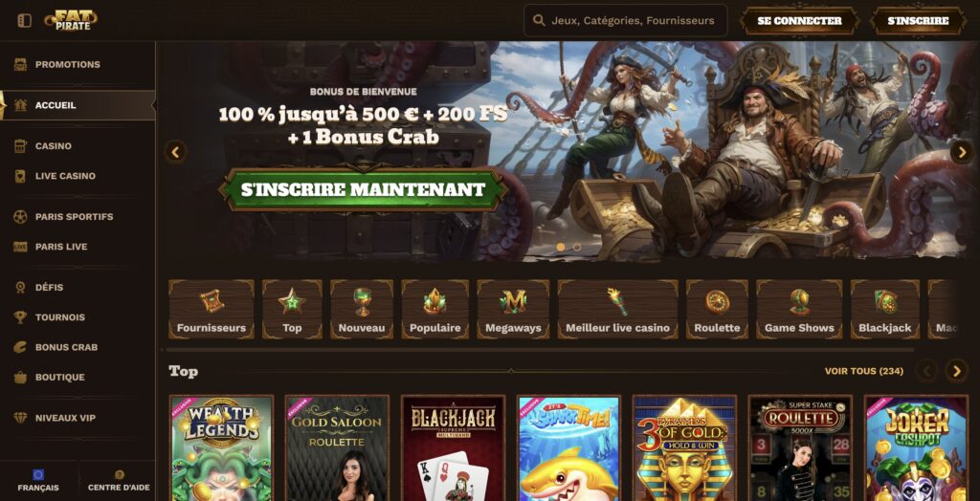
Task: Collapse the sidebar with the panel icon
Action: 24,21
